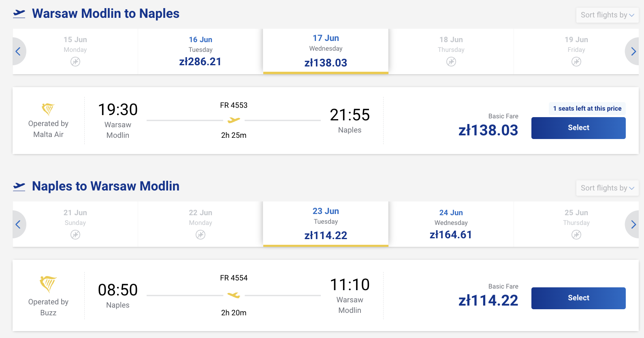Click the no-flight icon under 15 Jun

(x=75, y=62)
